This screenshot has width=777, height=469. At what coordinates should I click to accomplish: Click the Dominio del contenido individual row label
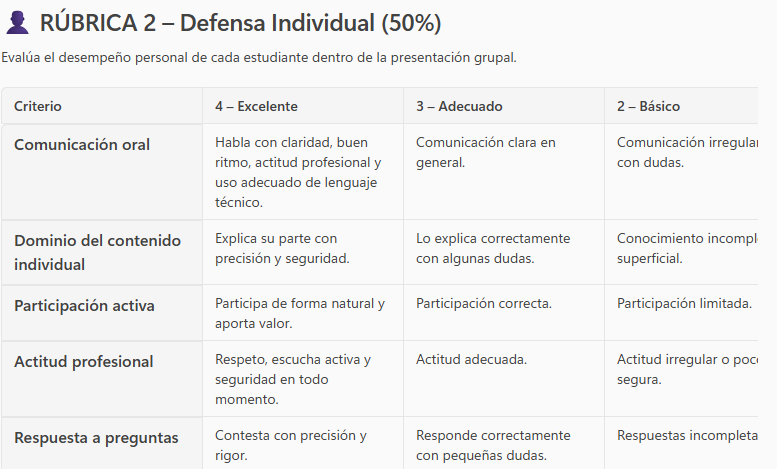pos(97,252)
